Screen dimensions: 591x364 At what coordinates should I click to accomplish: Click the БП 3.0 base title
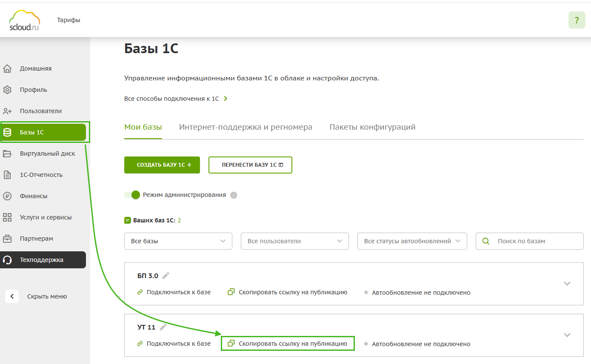point(148,276)
